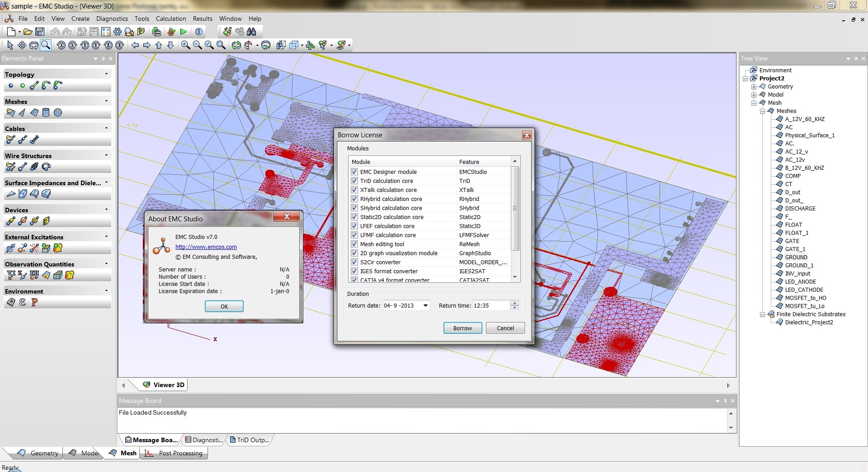
Task: Click the binoculars find icon
Action: [x=251, y=32]
